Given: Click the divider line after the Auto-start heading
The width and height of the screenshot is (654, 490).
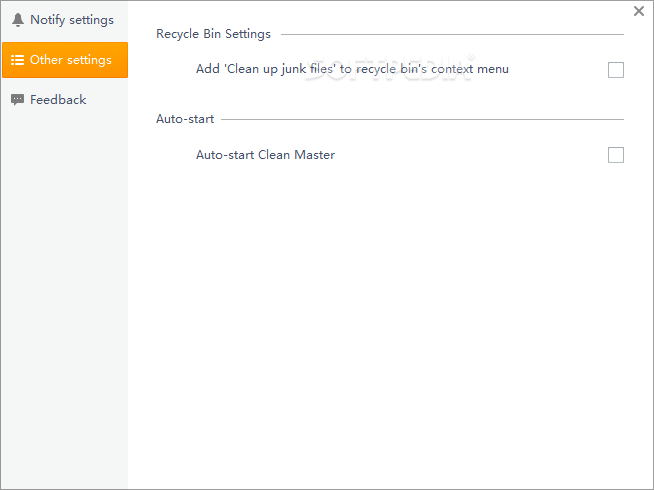Looking at the screenshot, I should point(420,119).
